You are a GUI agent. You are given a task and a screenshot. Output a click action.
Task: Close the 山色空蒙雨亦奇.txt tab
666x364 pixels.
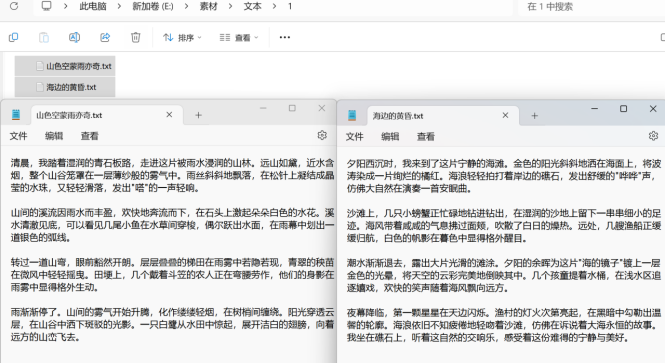point(169,115)
